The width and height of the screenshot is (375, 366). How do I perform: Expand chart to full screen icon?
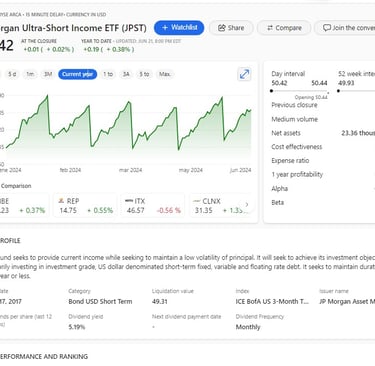245,74
